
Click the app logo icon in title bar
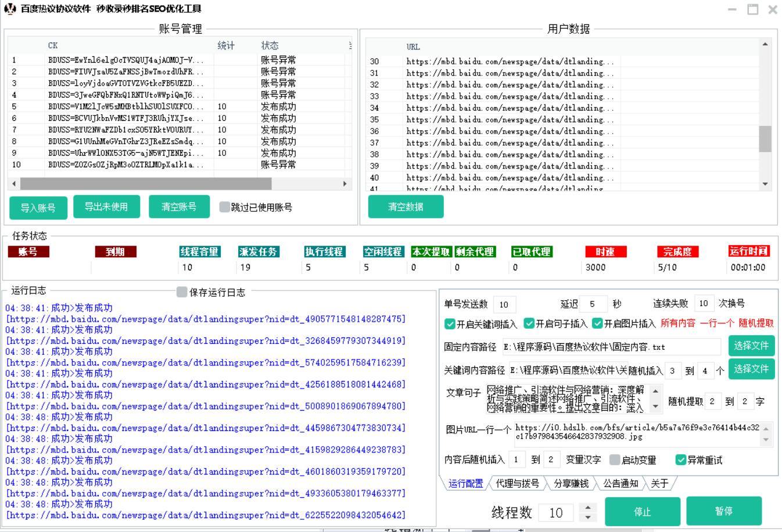pyautogui.click(x=10, y=9)
